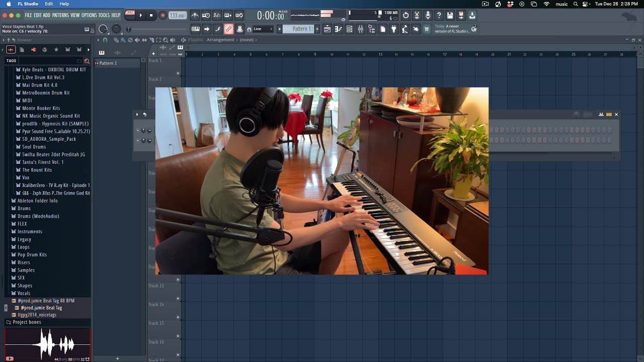Click the render/export download icon
The width and height of the screenshot is (644, 362).
[x=472, y=16]
